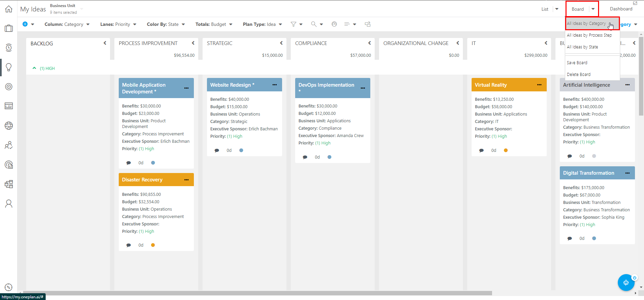644x300 pixels.
Task: Click the chat assistant bubble button
Action: pos(626,283)
